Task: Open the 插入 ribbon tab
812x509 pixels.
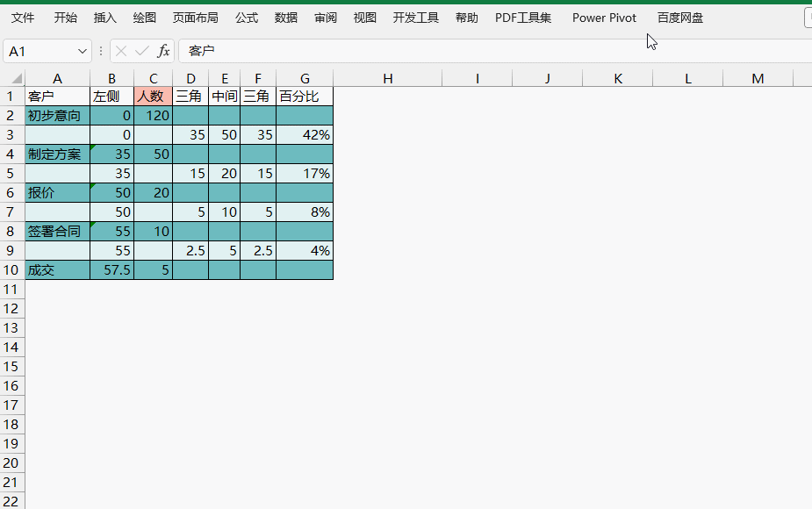Action: click(105, 18)
